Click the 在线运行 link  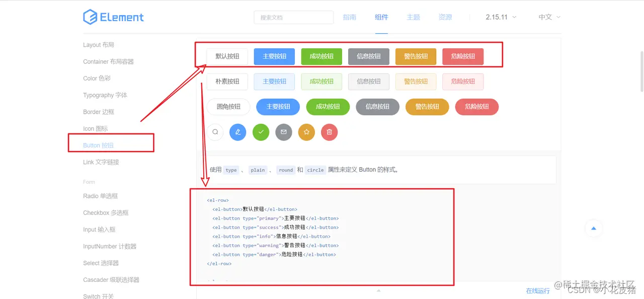[538, 291]
